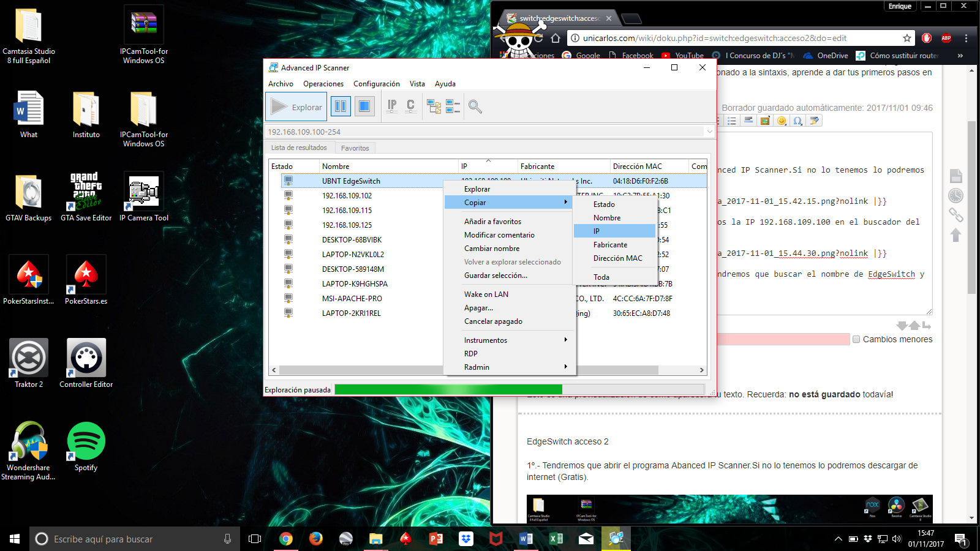Click the smiley editor icon
Image resolution: width=980 pixels, height=551 pixels.
tap(782, 121)
